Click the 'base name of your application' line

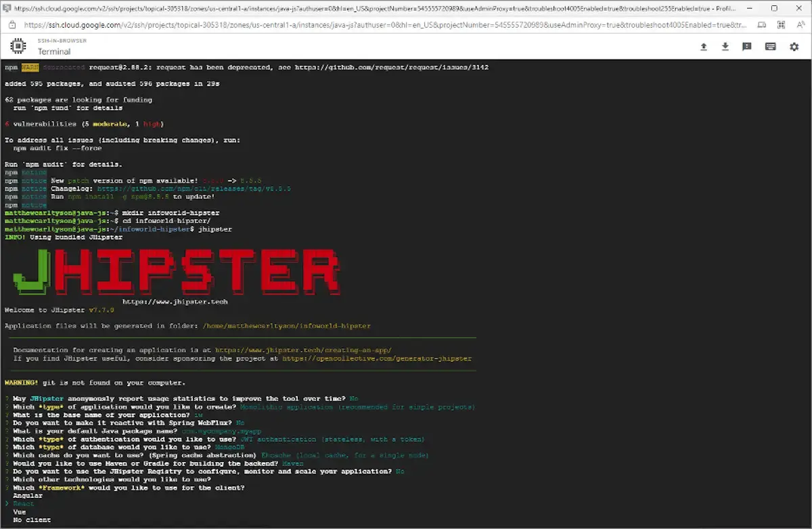click(x=104, y=415)
